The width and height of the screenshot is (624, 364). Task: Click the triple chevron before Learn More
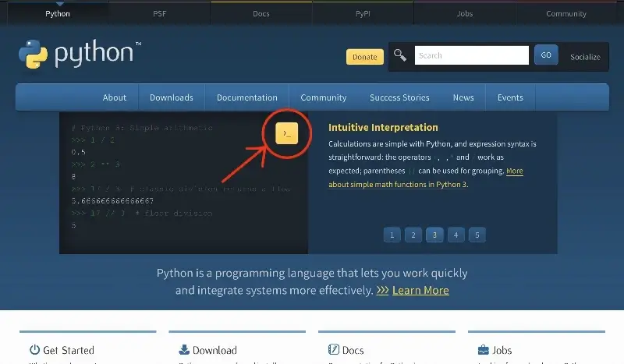click(x=382, y=291)
